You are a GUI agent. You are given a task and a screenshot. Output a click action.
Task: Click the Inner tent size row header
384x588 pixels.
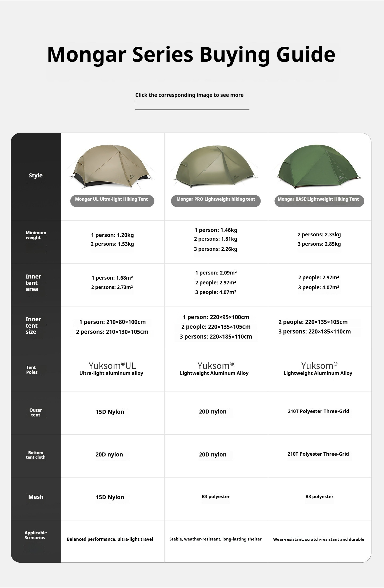(x=33, y=325)
